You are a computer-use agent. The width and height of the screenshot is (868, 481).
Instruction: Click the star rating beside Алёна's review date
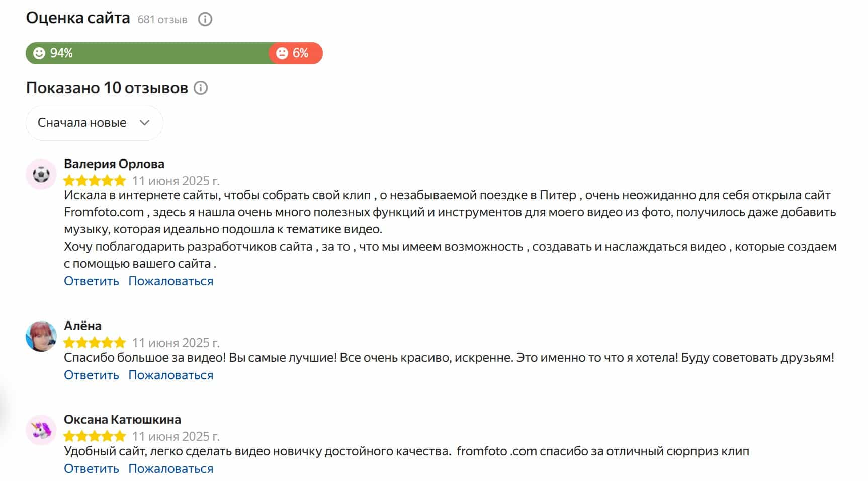(94, 343)
